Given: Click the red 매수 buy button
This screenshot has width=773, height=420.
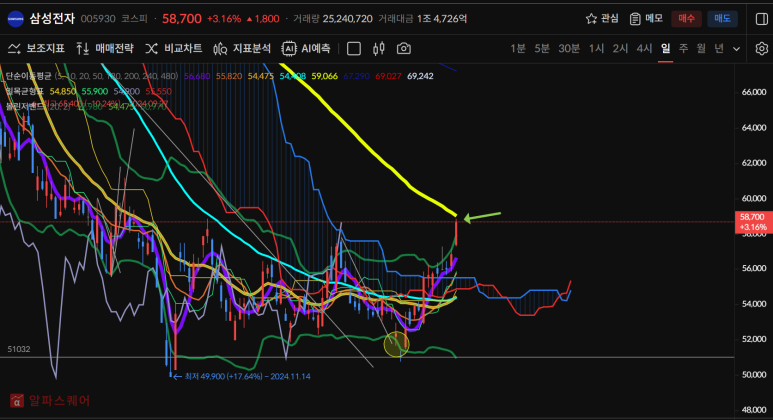Looking at the screenshot, I should click(686, 19).
